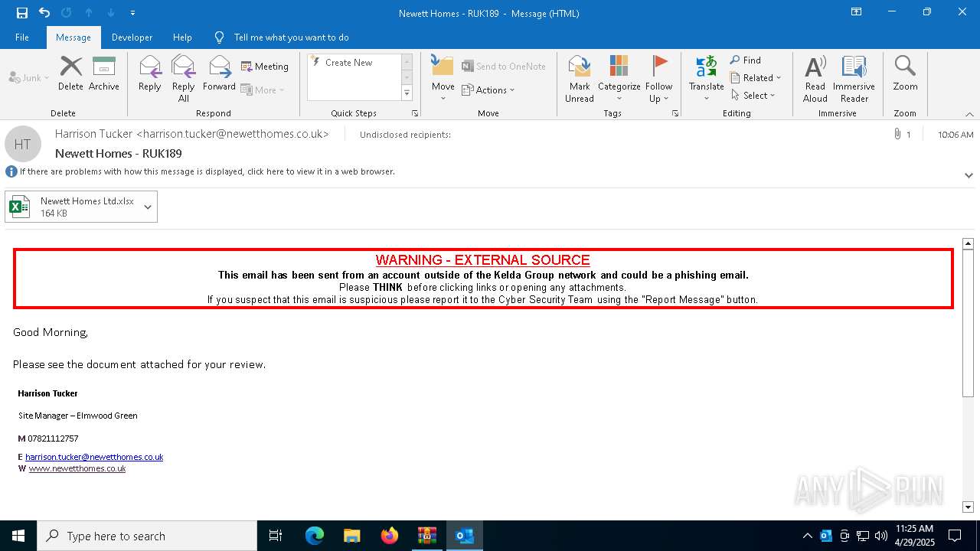
Task: Click the harrison.tucker@newetthomes.co.uk link
Action: tap(94, 457)
